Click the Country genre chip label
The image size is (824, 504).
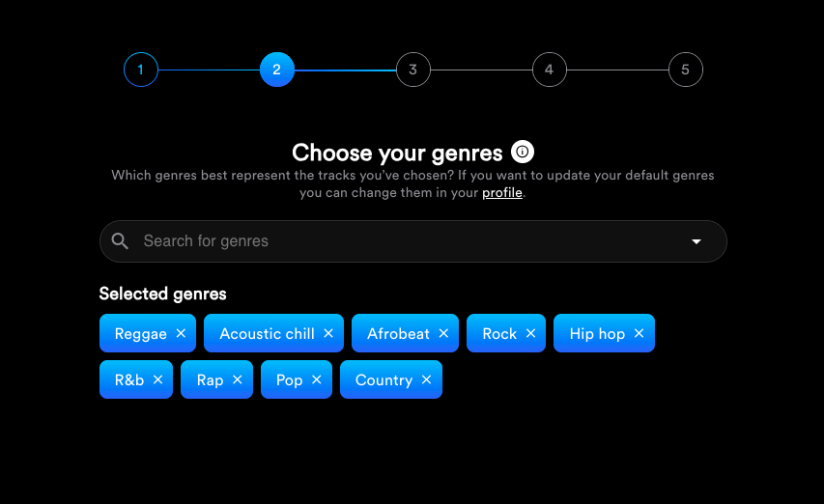(x=384, y=380)
